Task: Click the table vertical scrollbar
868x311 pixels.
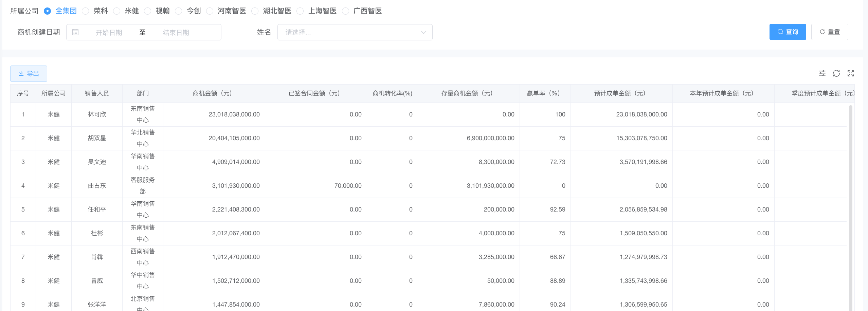Action: pos(850,204)
